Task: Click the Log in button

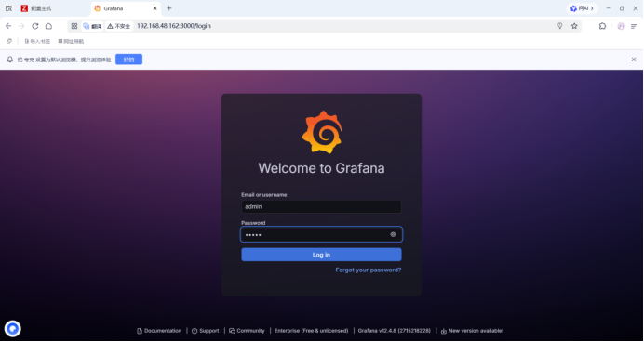Action: point(321,255)
